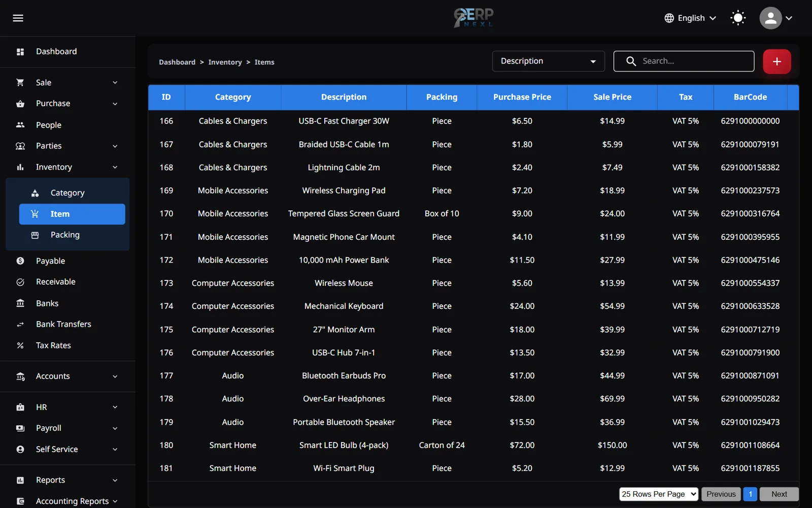The width and height of the screenshot is (812, 508).
Task: Click the People group icon
Action: (x=20, y=125)
